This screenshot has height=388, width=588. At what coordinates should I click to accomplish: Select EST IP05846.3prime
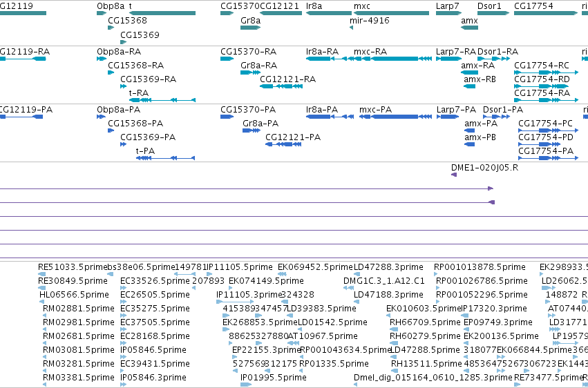[x=122, y=385]
